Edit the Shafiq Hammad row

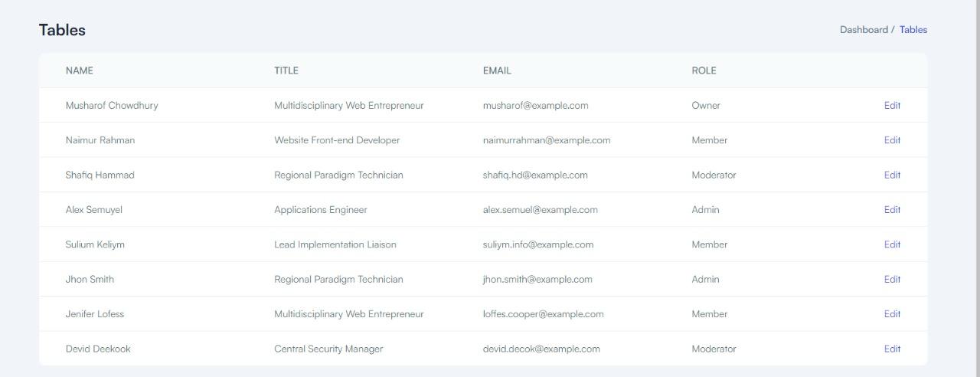pyautogui.click(x=892, y=175)
